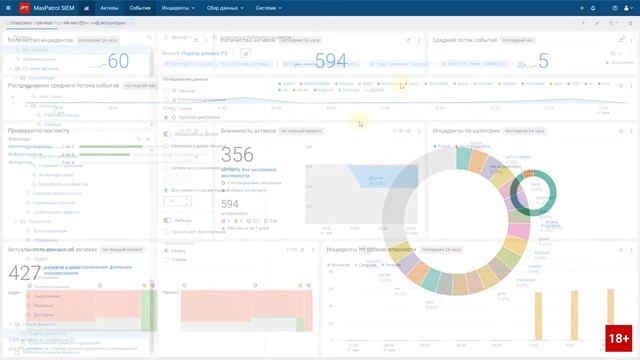The image size is (640, 360).
Task: Toggle Высокая series in danger-level legend
Action: click(339, 265)
